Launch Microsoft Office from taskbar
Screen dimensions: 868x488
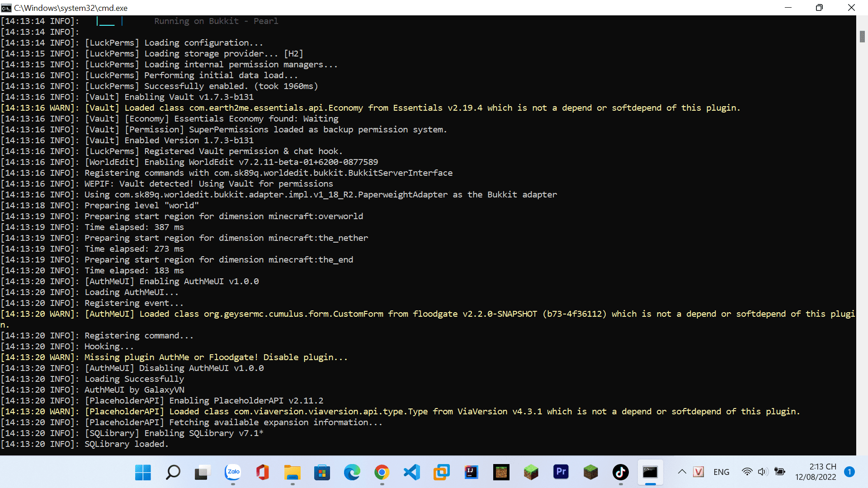(x=263, y=472)
